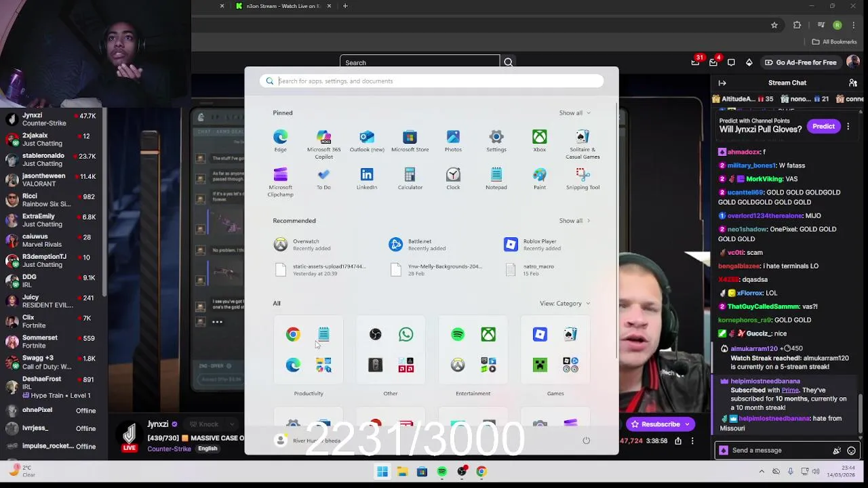Click the stream Share icon
The width and height of the screenshot is (868, 488).
point(677,441)
